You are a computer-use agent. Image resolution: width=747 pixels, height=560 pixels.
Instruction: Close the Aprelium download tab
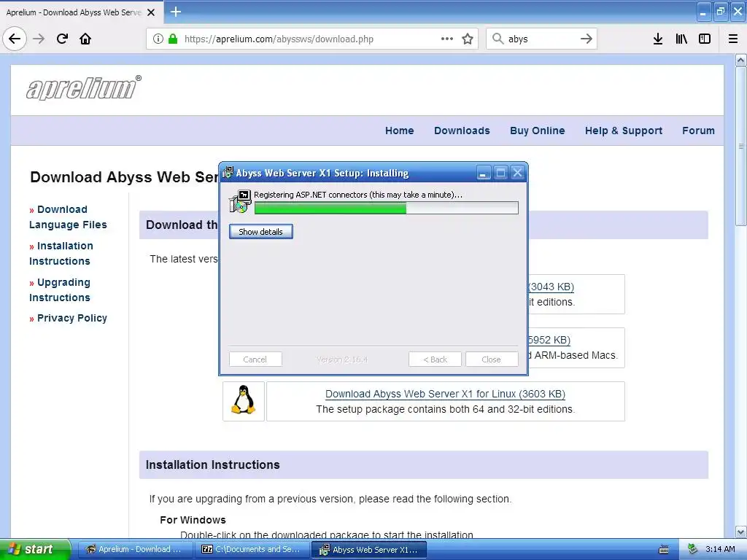(151, 12)
